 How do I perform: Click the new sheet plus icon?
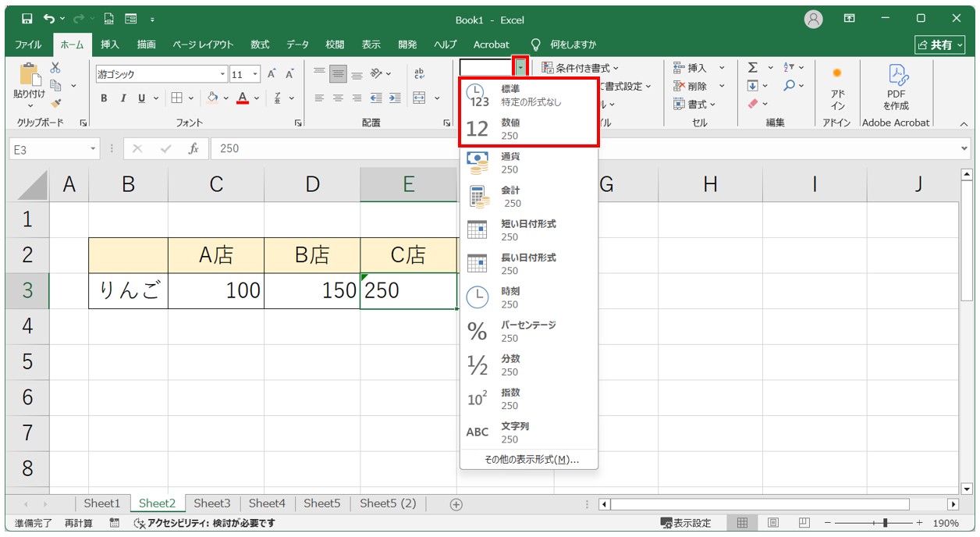coord(456,504)
